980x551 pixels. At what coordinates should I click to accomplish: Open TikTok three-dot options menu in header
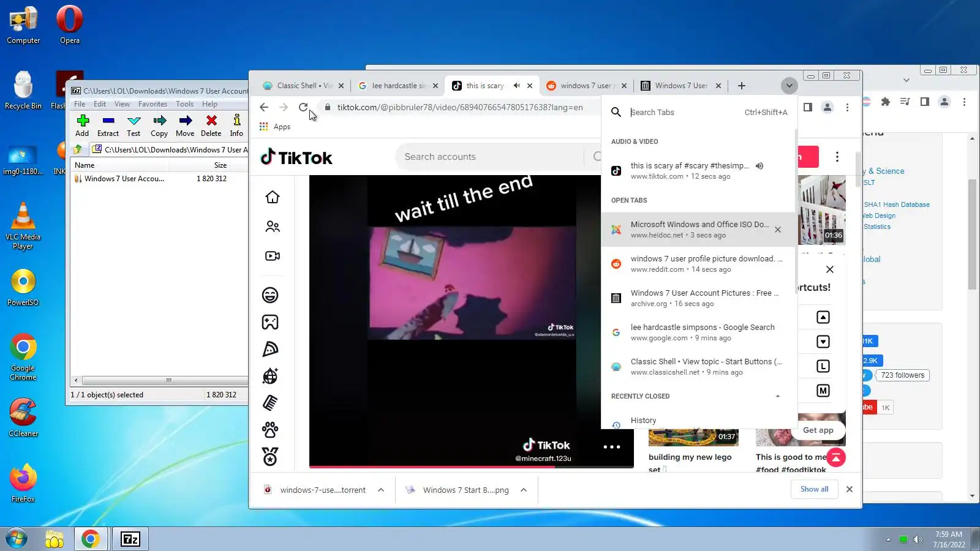pos(837,157)
